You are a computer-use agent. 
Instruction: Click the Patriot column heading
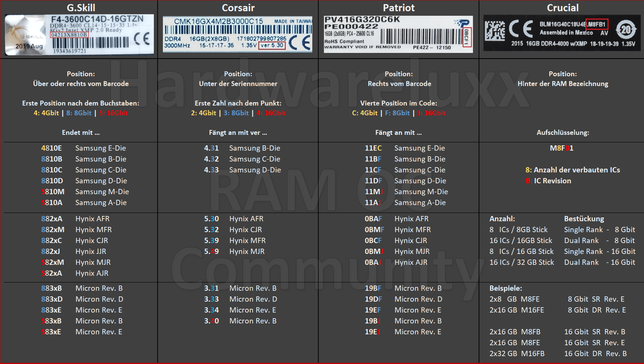point(399,7)
